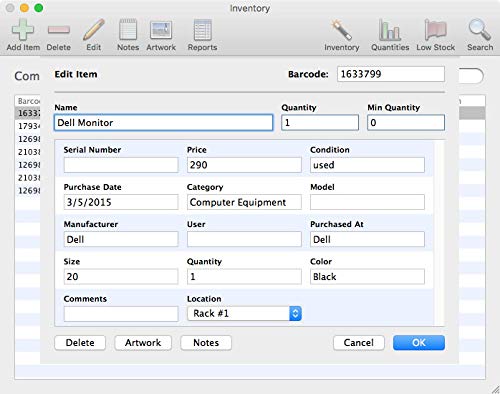Viewport: 500px width, 394px height.
Task: Click the Size field showing 20
Action: click(x=121, y=277)
